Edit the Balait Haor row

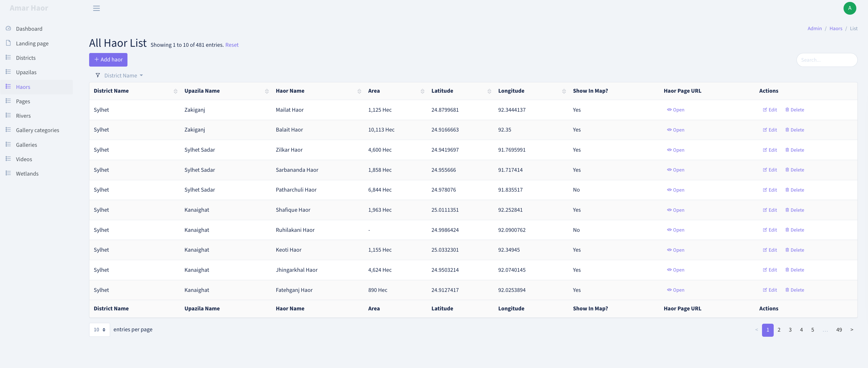point(770,130)
